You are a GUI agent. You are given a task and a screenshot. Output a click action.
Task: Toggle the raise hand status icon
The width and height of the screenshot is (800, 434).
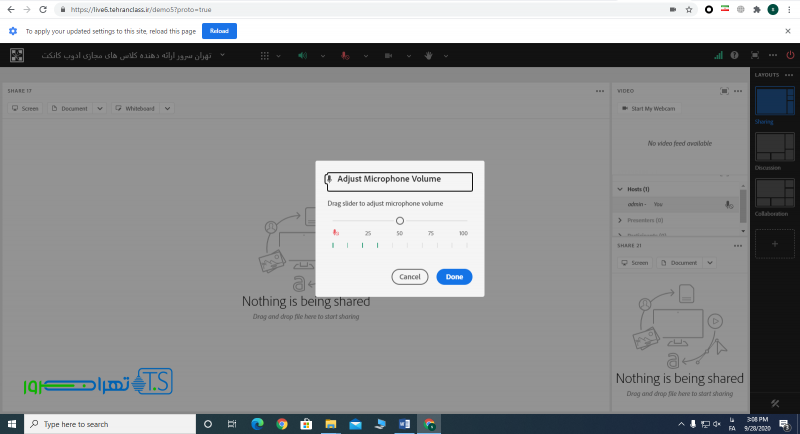click(429, 55)
